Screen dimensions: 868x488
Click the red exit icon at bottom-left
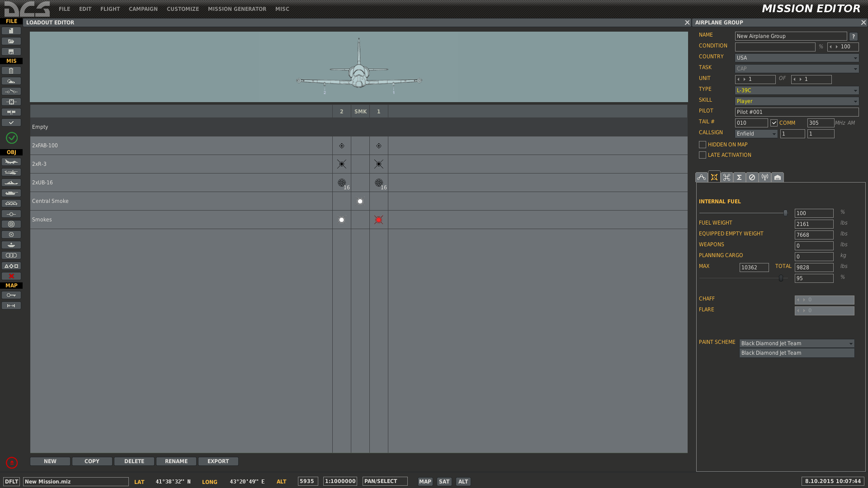[x=12, y=463]
